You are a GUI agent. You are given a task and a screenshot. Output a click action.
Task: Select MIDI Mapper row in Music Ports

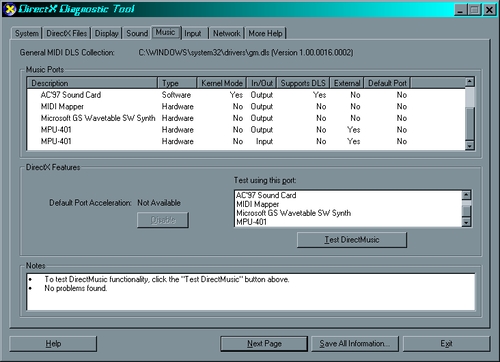tap(246, 107)
